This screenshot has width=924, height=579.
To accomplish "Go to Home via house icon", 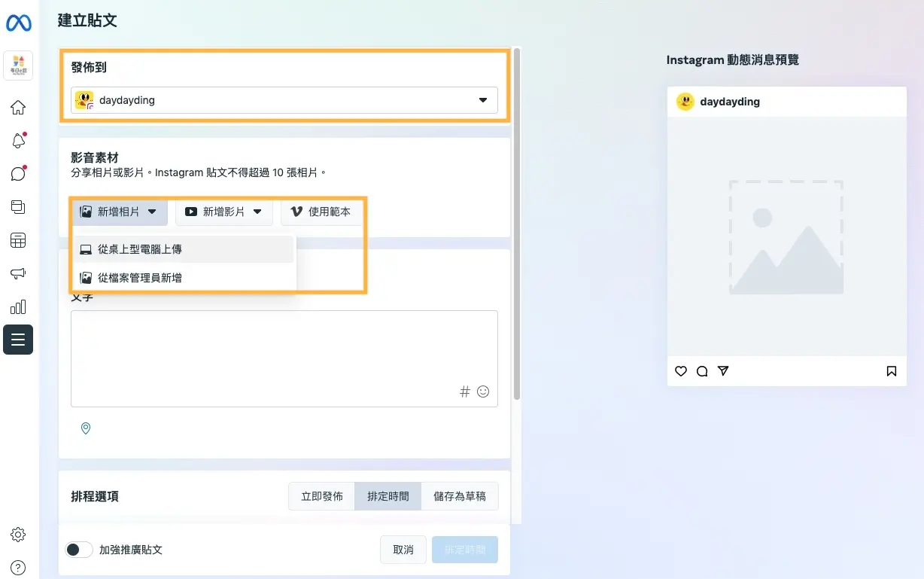I will (x=18, y=108).
